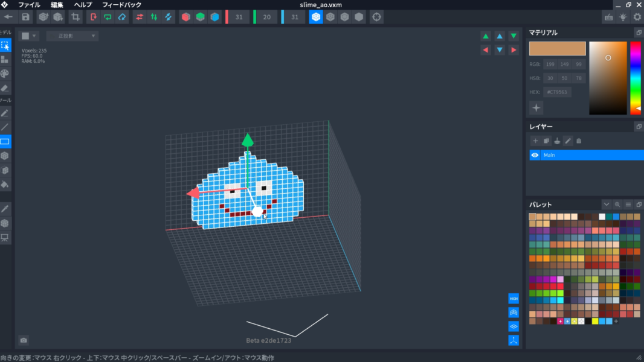Click the import model cube with up arrow
This screenshot has width=644, height=362.
tap(43, 17)
